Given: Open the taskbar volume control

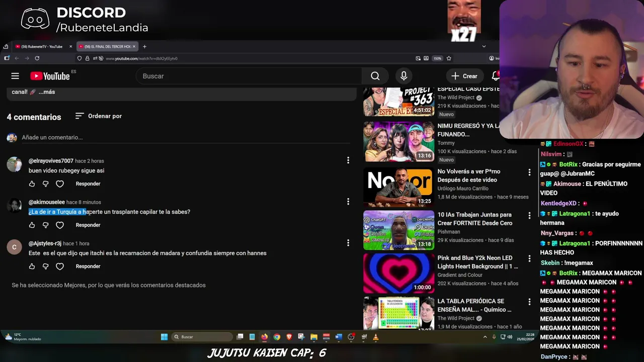Looking at the screenshot, I should (x=510, y=337).
